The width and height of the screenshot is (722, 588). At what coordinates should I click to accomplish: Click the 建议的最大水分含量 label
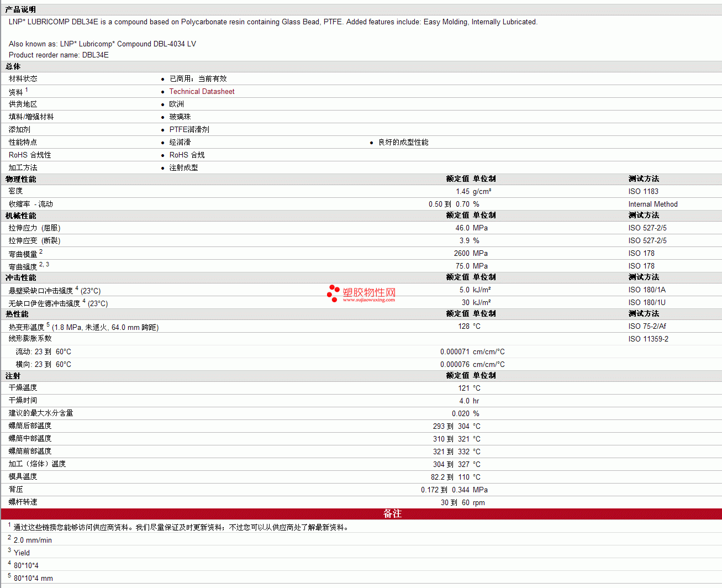(x=40, y=413)
